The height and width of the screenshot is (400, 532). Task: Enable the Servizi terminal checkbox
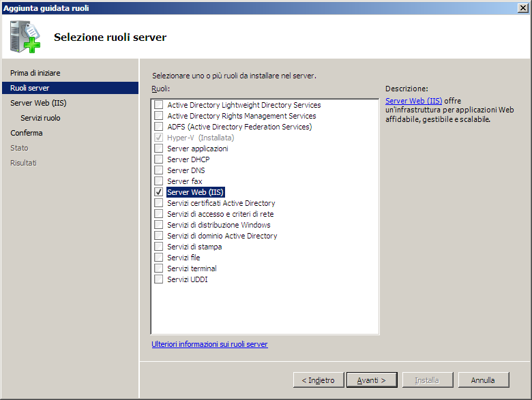pyautogui.click(x=158, y=268)
